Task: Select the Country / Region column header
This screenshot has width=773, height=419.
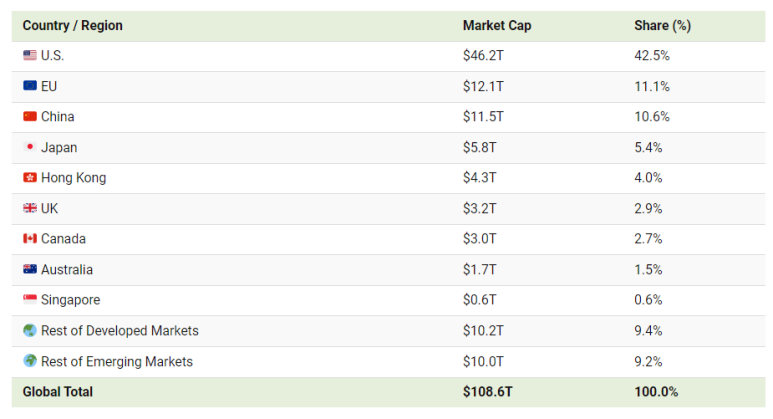Action: 72,26
